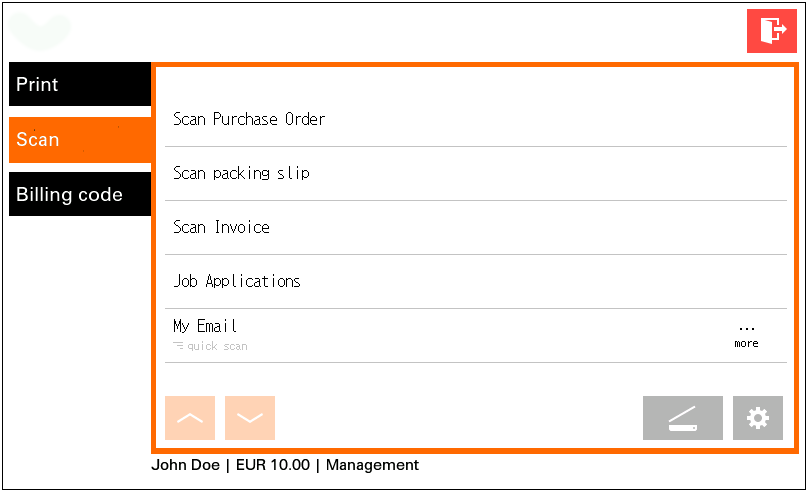
Task: Select Scan packing slip from the list
Action: [x=241, y=173]
